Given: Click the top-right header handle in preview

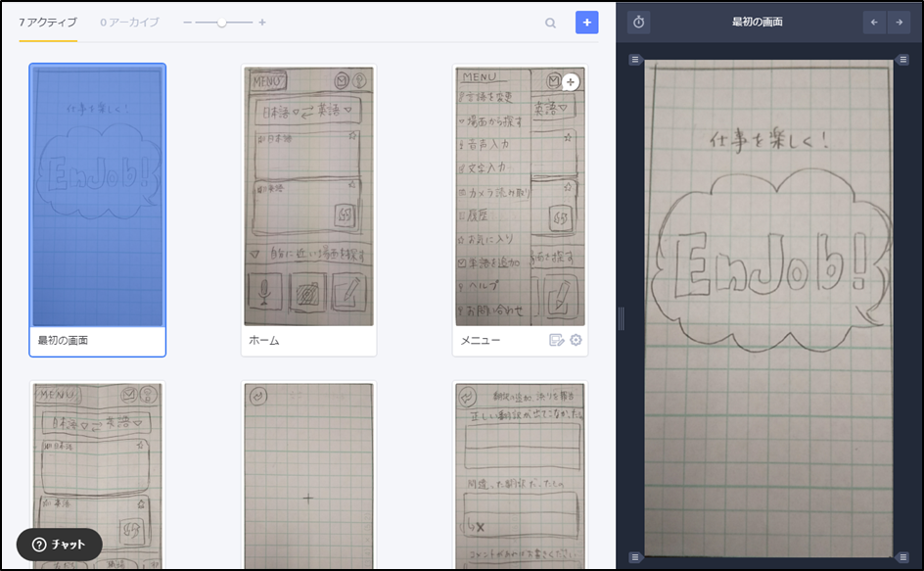Looking at the screenshot, I should point(902,60).
